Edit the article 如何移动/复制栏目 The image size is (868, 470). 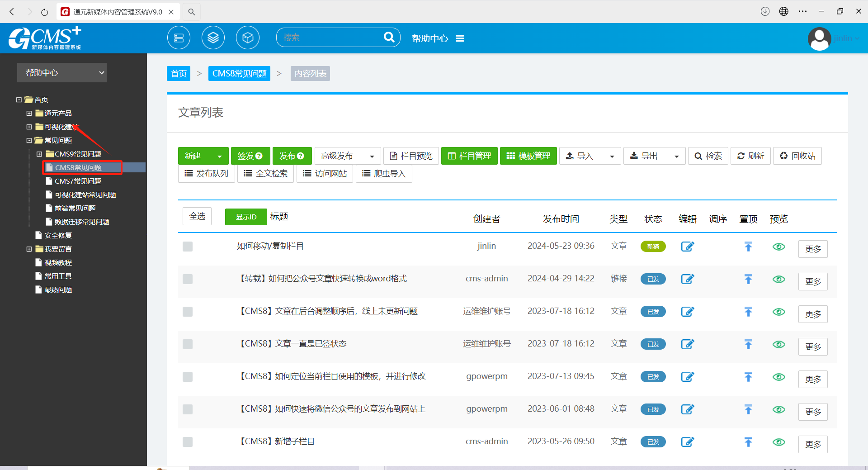pos(687,247)
